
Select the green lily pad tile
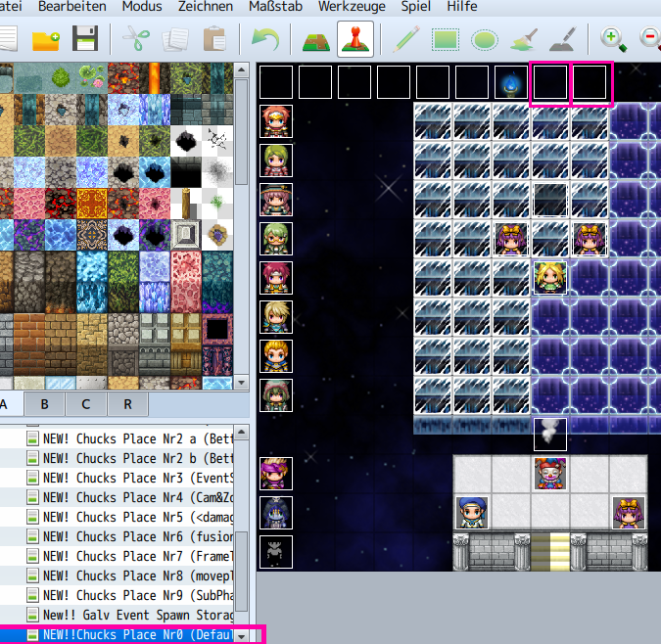[x=92, y=78]
